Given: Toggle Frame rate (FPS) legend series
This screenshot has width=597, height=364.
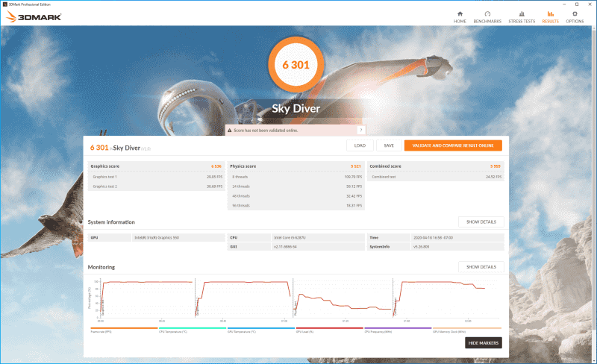Looking at the screenshot, I should [124, 330].
